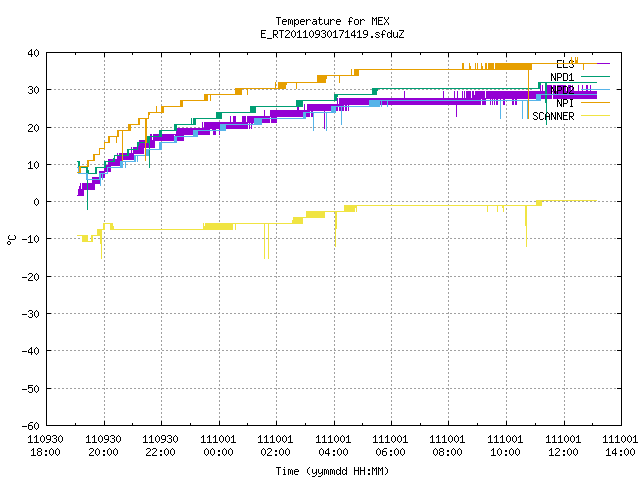Click the NPD1 legend label
The height and width of the screenshot is (480, 640).
(x=562, y=77)
